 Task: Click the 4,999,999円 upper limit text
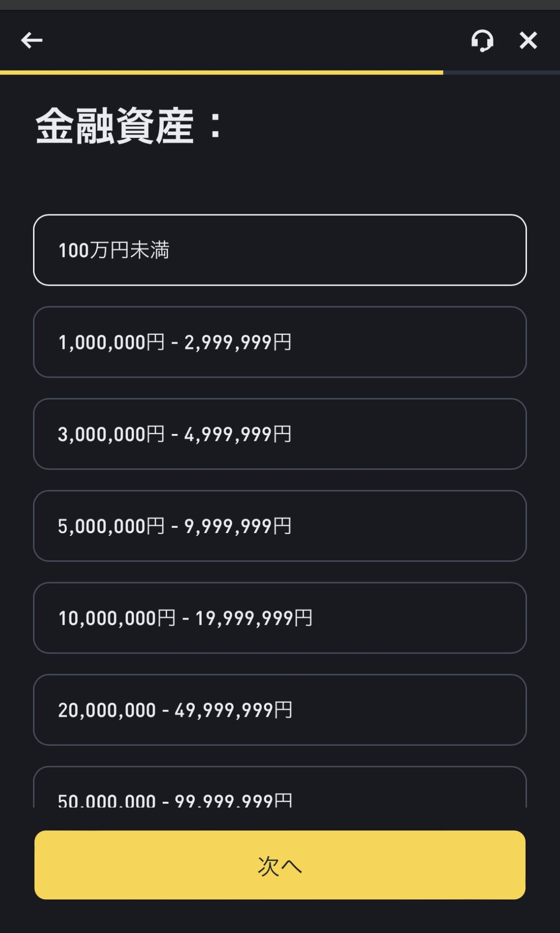click(x=238, y=434)
